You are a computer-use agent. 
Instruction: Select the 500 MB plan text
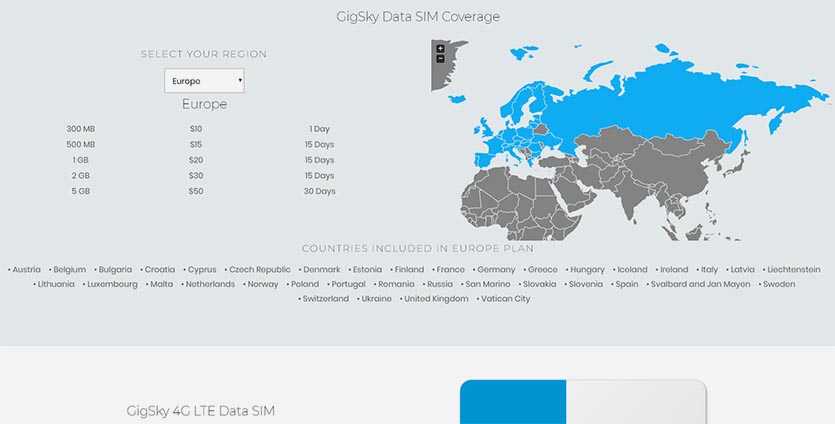(x=81, y=144)
